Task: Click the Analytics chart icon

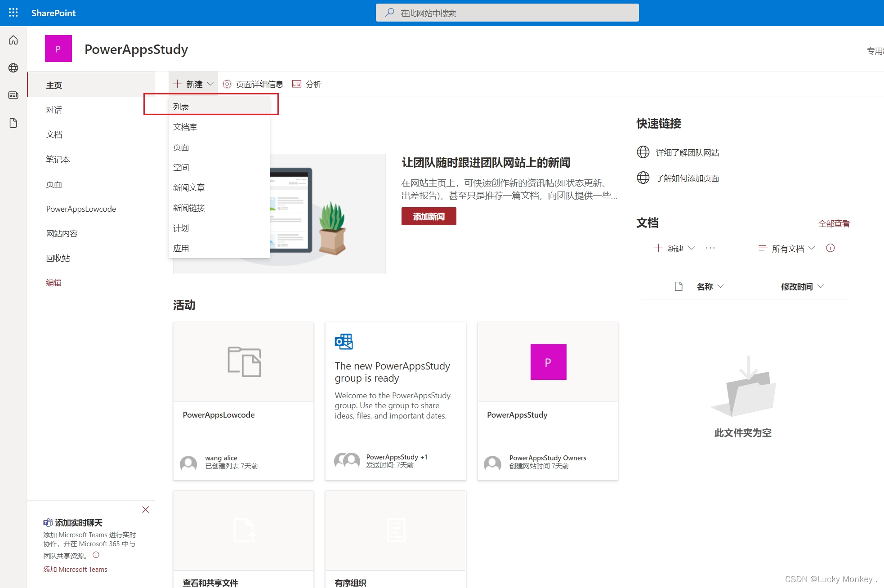Action: [296, 84]
